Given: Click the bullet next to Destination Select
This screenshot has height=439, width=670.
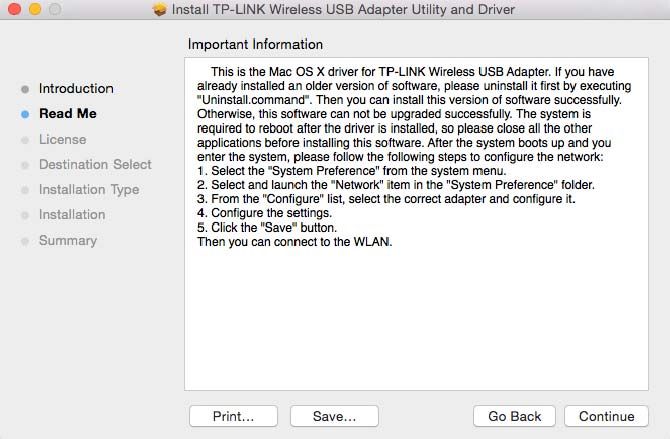Looking at the screenshot, I should pos(25,165).
